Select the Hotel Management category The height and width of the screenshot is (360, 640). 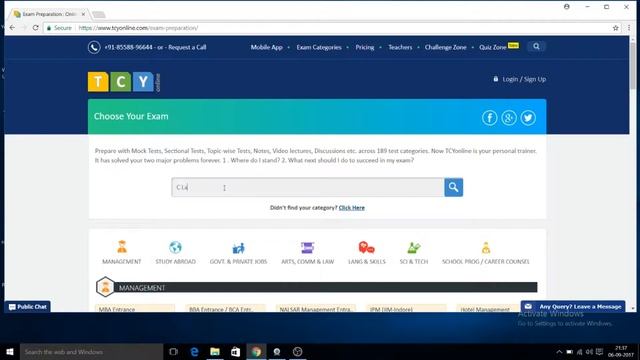pyautogui.click(x=488, y=309)
